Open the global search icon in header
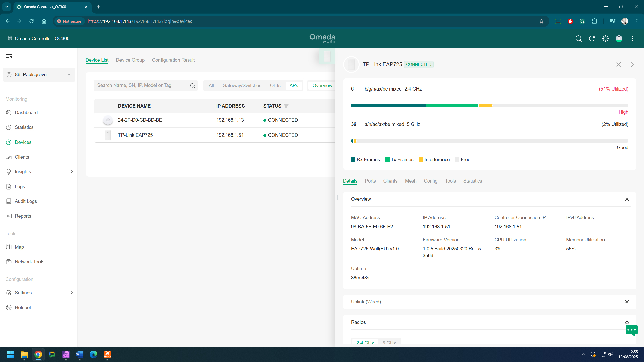This screenshot has height=362, width=644. coord(578,38)
